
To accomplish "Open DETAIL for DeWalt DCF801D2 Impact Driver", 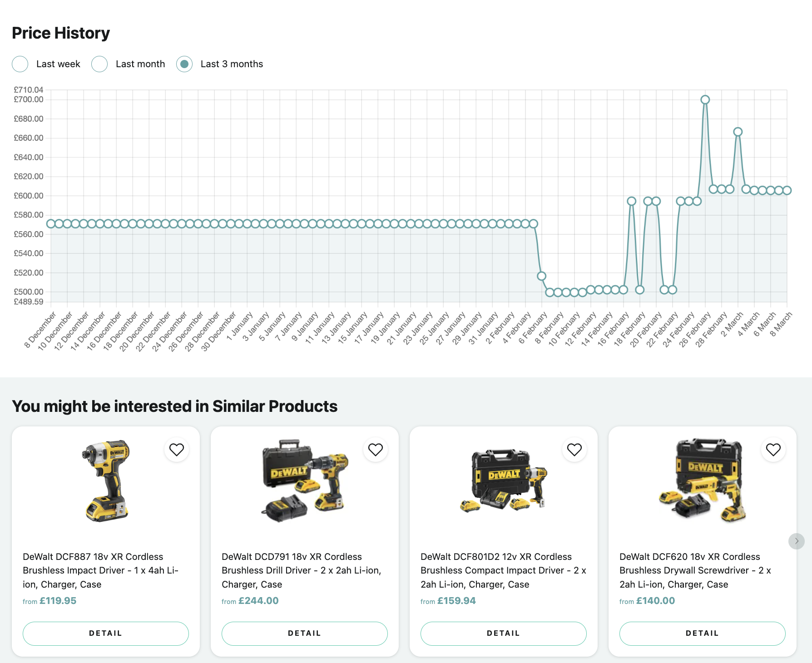I will pos(504,633).
